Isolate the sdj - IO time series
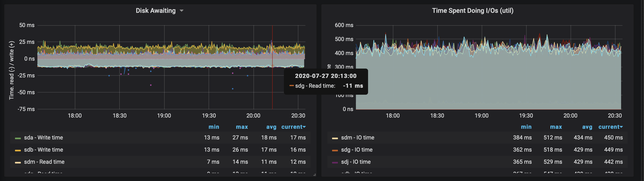Viewport: 644px width, 181px height. (356, 162)
